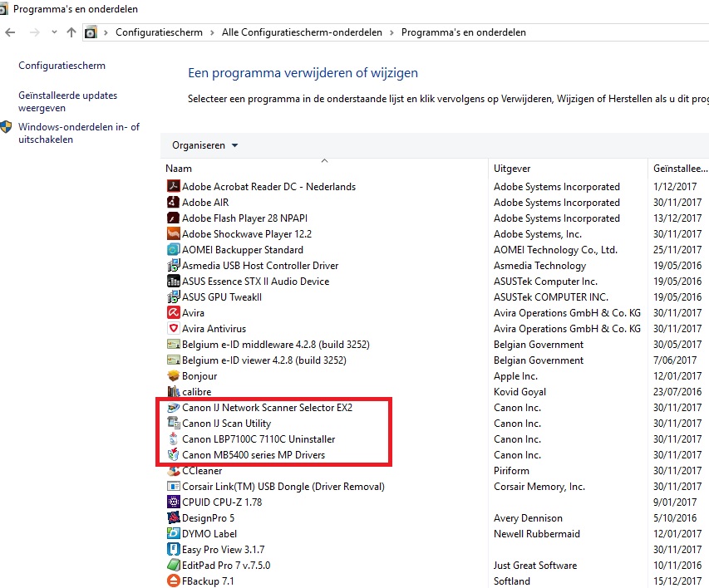Go up one level with up arrow
709x588 pixels.
click(x=71, y=32)
